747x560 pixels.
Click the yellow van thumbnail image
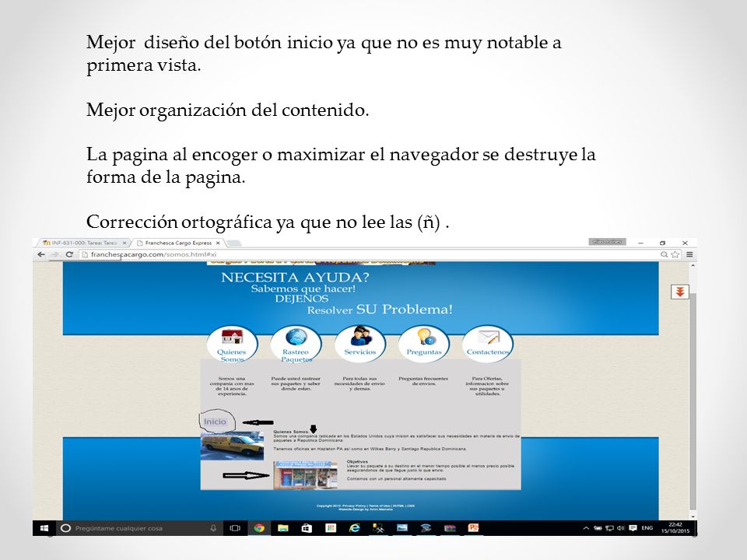pyautogui.click(x=232, y=446)
